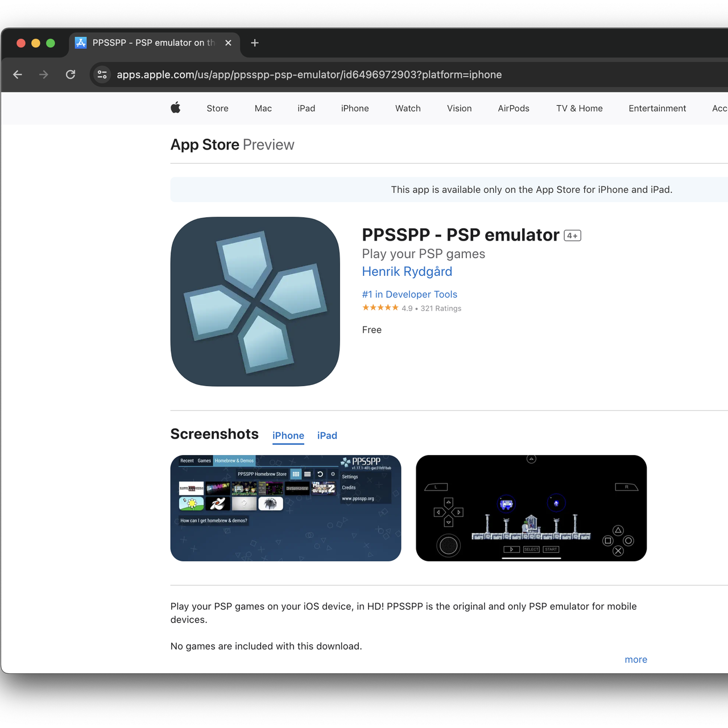Click the 'Play your PSP games' subtitle
Image resolution: width=728 pixels, height=728 pixels.
[424, 254]
